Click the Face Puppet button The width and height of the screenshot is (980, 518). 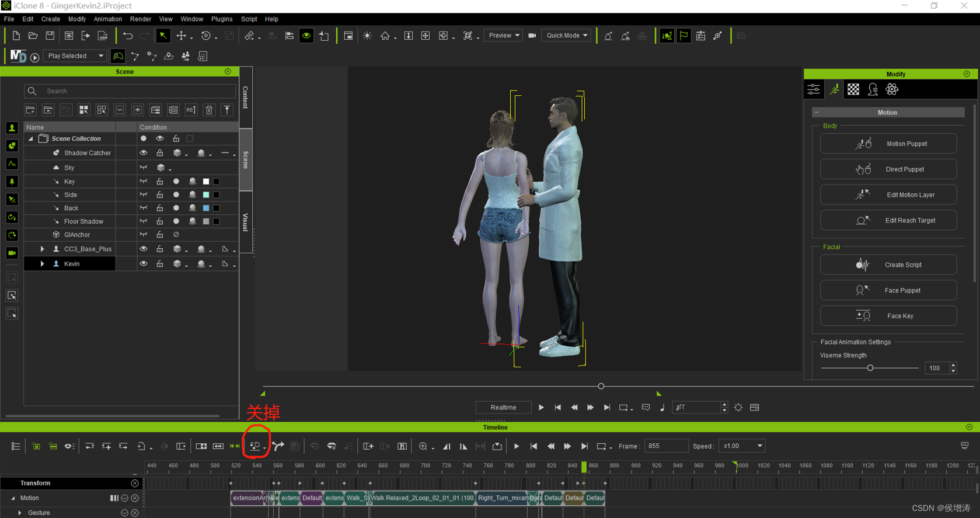click(888, 290)
